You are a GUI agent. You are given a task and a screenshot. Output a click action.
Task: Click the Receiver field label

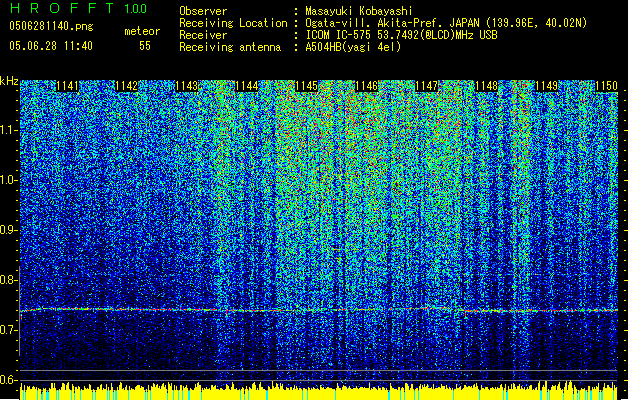(x=203, y=35)
